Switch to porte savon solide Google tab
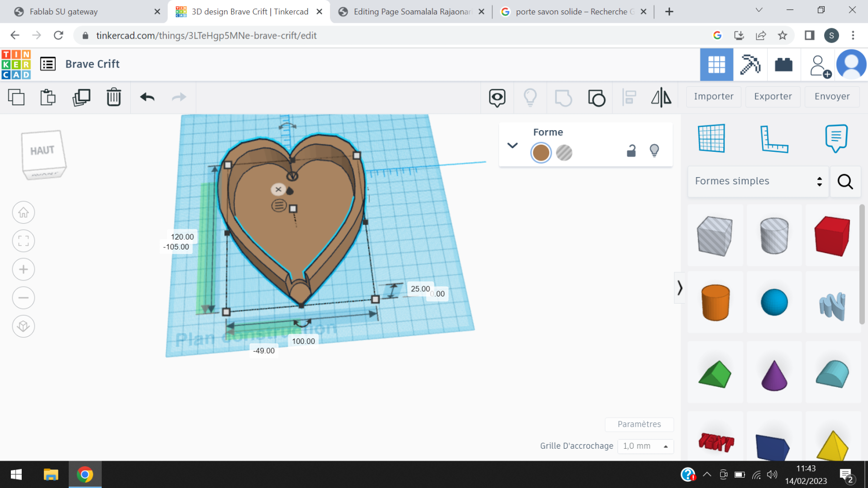Screen dimensions: 868x488 click(572, 11)
